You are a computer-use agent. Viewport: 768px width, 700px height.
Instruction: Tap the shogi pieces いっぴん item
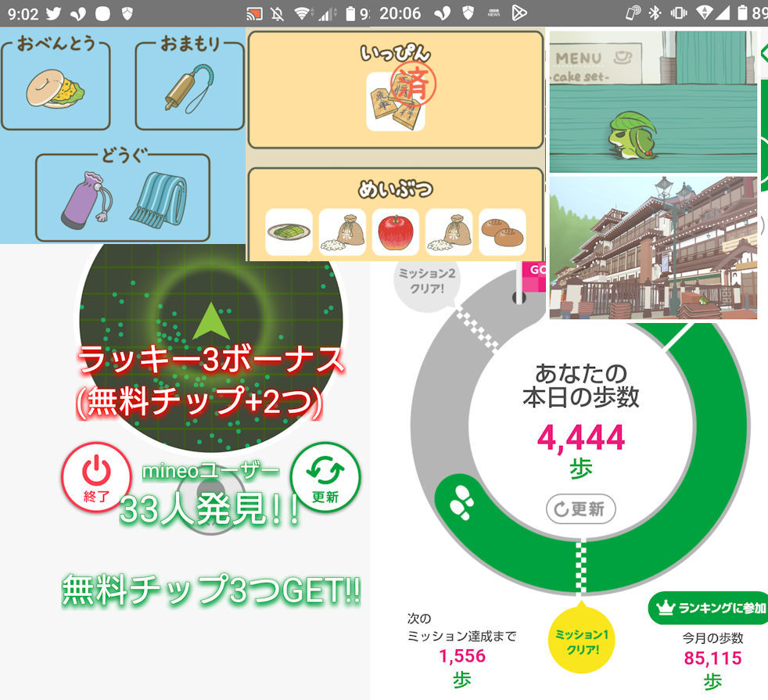tap(396, 102)
